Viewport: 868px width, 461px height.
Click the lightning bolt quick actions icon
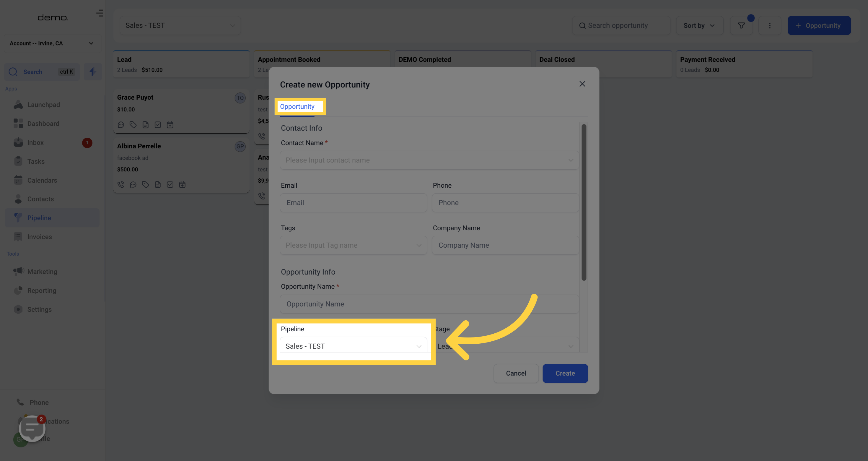click(x=93, y=72)
